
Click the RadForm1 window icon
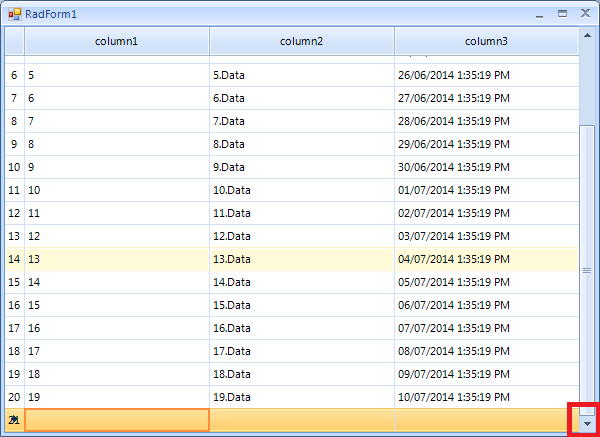click(15, 15)
